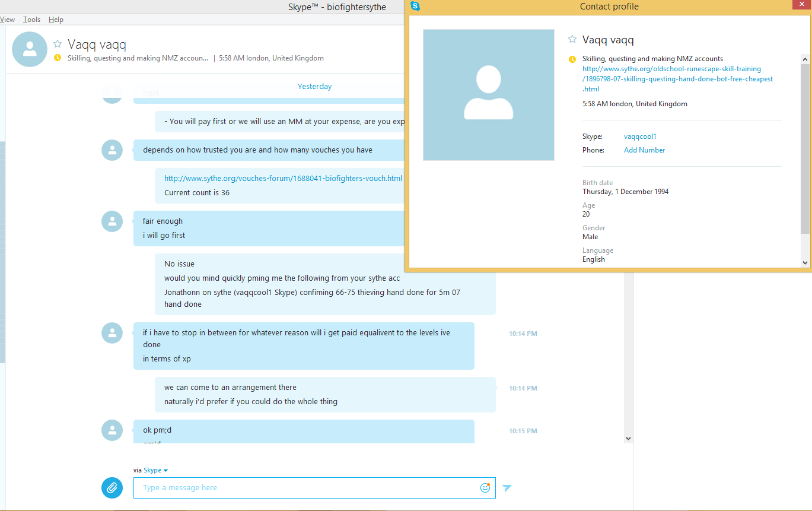Click the Language value 'English' in profile
This screenshot has height=511, width=812.
point(594,259)
